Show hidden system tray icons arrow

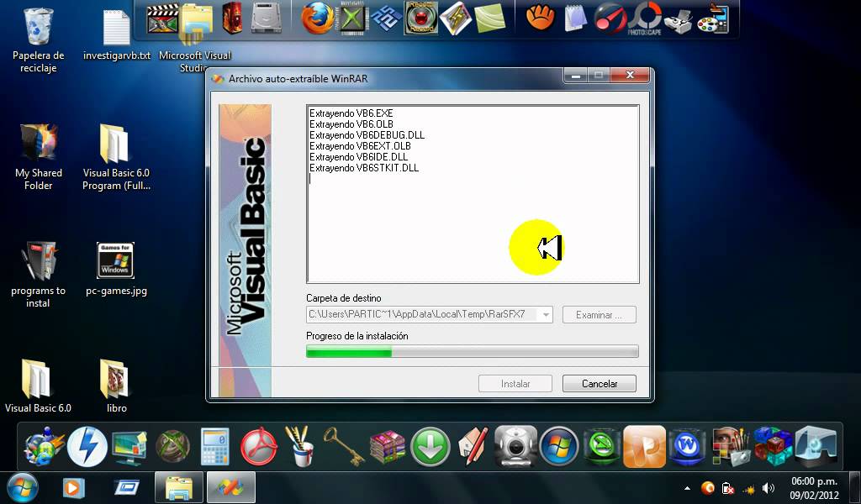687,487
